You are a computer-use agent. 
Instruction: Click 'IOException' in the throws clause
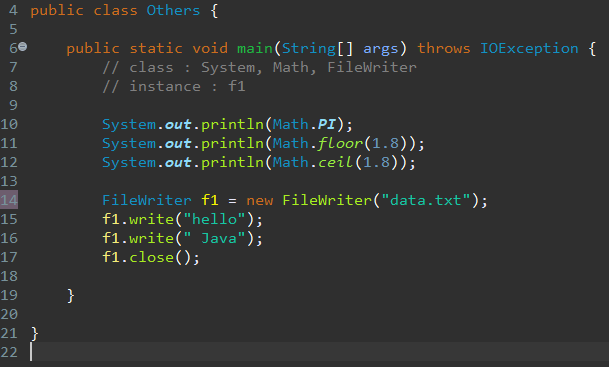[x=529, y=48]
